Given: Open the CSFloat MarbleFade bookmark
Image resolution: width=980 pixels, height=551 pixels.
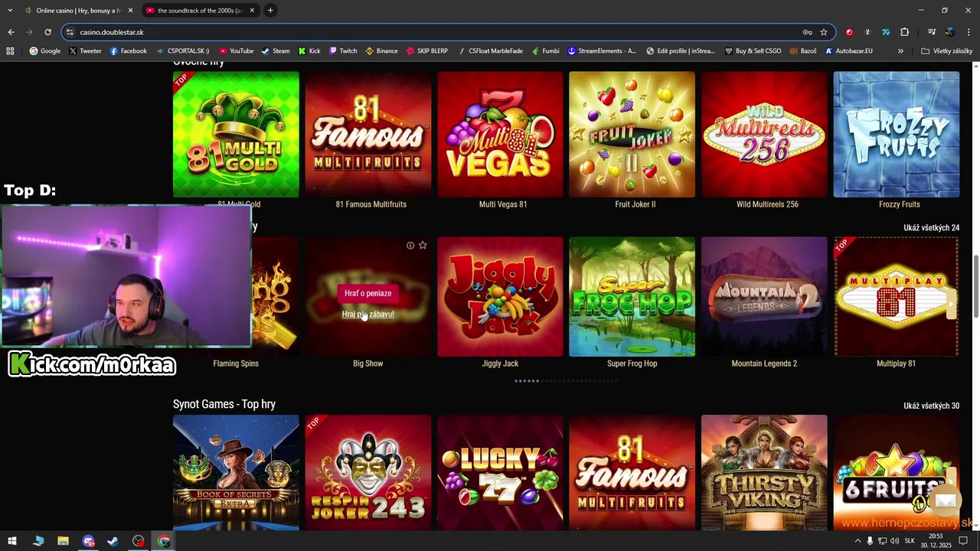Looking at the screenshot, I should 490,51.
